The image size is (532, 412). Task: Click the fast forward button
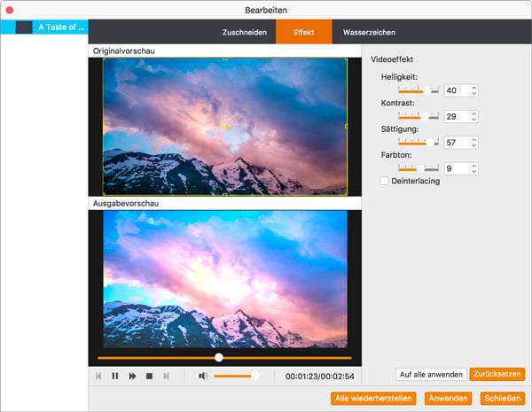click(132, 376)
